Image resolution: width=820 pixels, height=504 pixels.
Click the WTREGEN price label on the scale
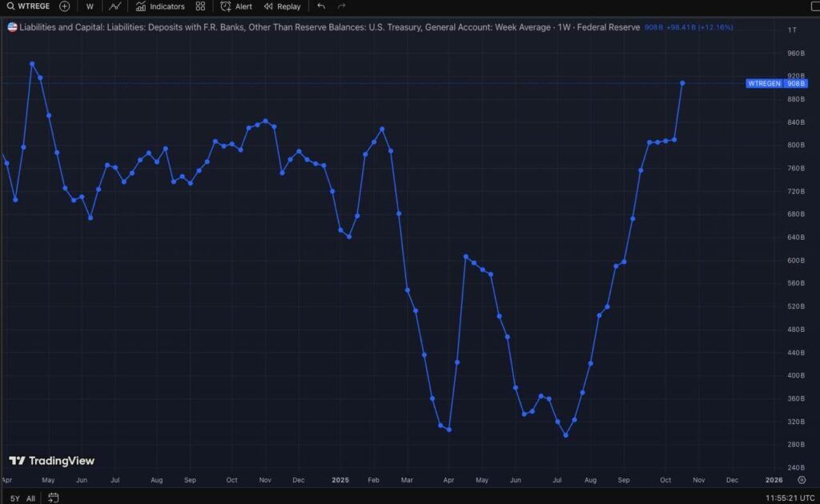click(766, 83)
